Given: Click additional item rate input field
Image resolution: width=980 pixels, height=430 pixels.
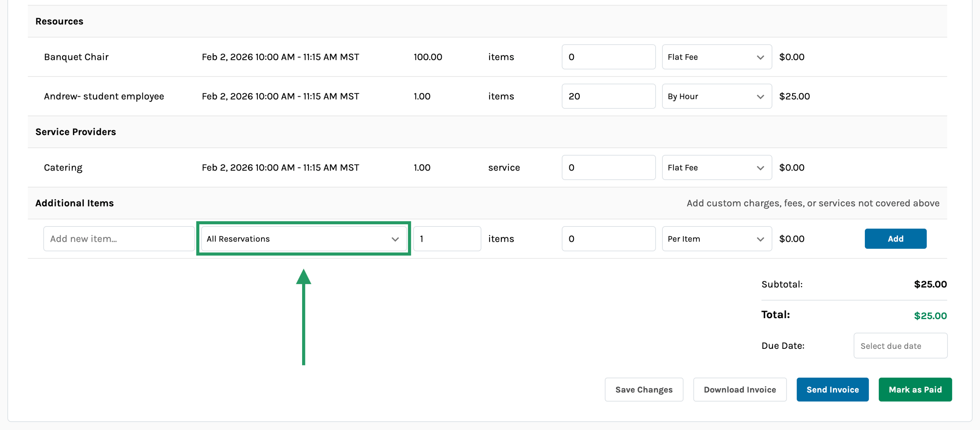Looking at the screenshot, I should [608, 239].
